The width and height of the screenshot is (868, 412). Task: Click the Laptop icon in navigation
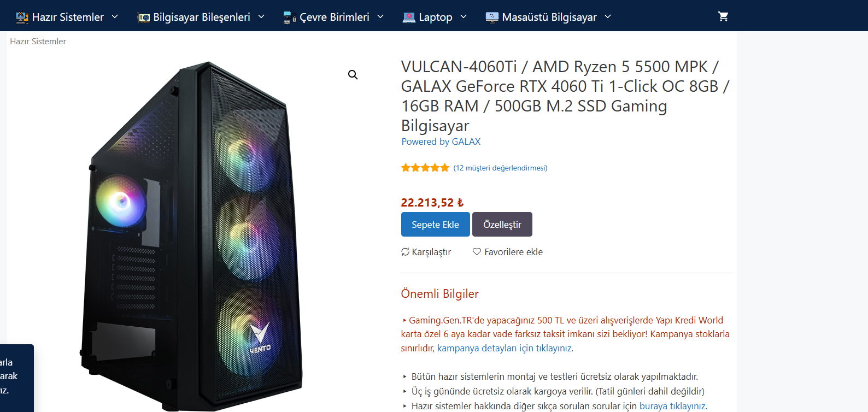409,17
